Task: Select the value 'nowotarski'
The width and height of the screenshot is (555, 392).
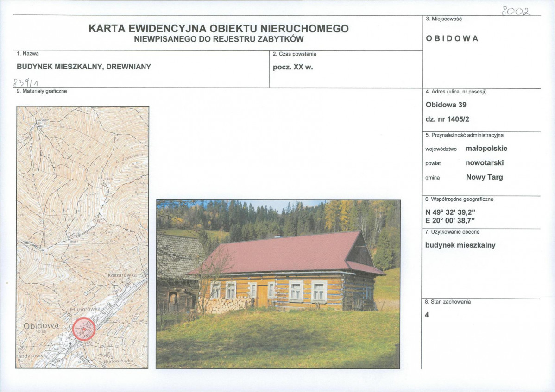Action: point(485,163)
